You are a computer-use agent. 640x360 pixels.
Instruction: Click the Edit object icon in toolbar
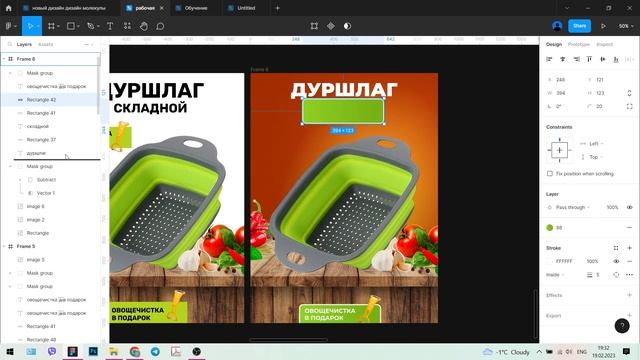(314, 26)
